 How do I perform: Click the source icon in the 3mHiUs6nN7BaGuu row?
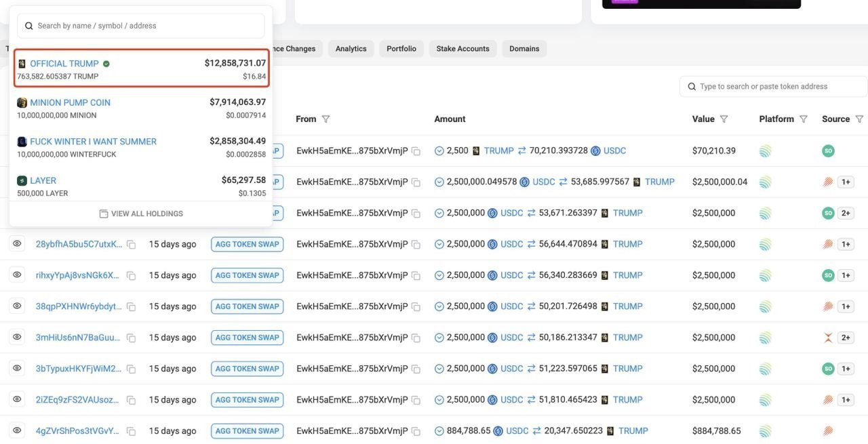click(x=827, y=338)
